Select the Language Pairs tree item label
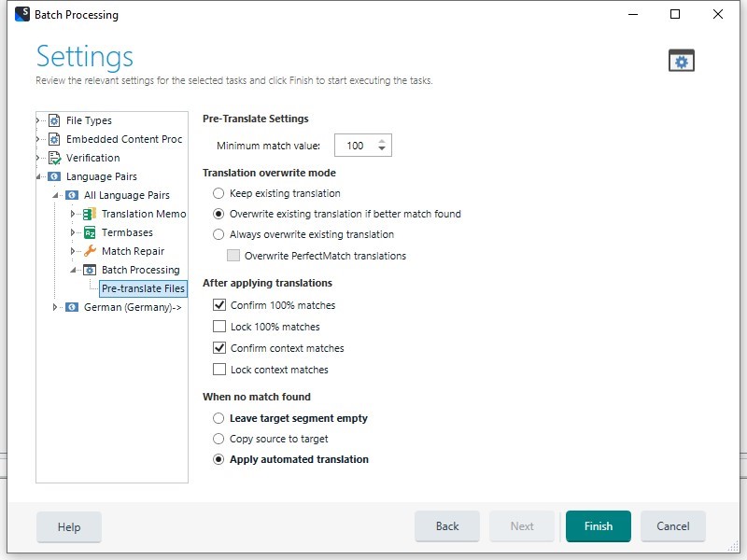The height and width of the screenshot is (560, 747). click(102, 176)
